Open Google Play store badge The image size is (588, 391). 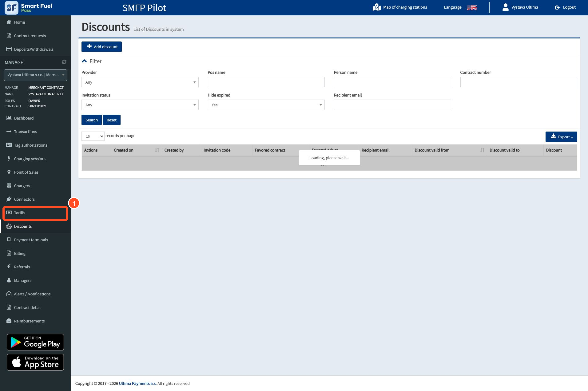pyautogui.click(x=35, y=342)
